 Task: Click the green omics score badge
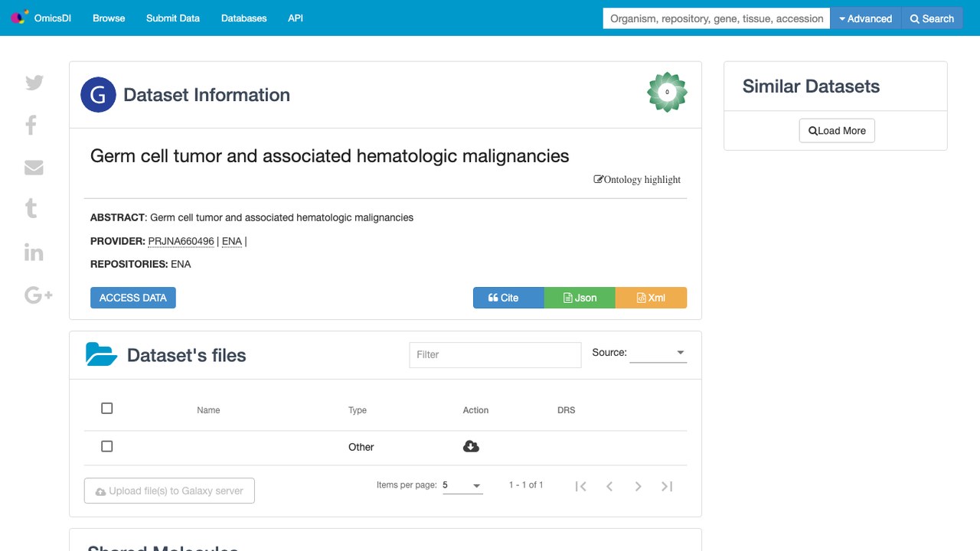[x=667, y=93]
